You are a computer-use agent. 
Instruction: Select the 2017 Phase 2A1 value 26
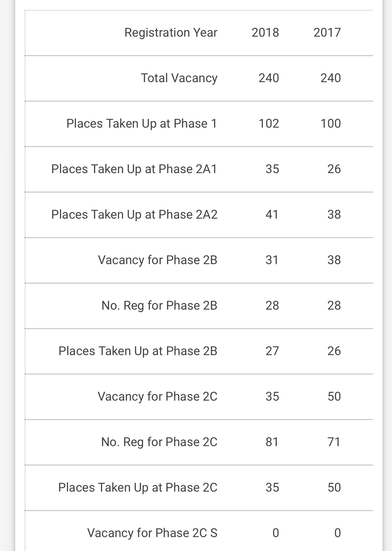point(334,169)
